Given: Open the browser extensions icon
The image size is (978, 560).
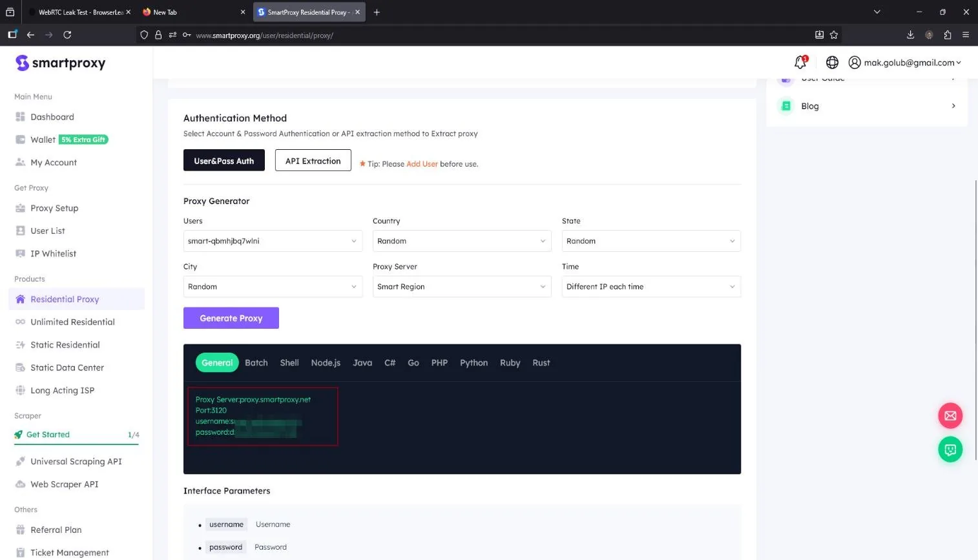Looking at the screenshot, I should (948, 35).
